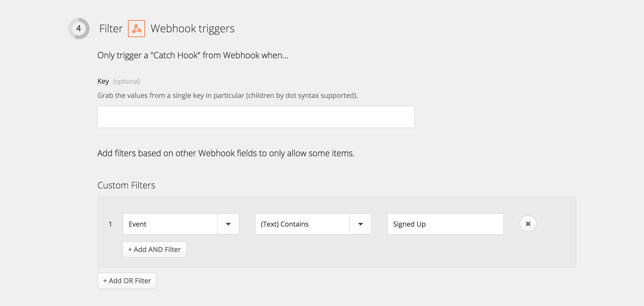Click the Key field label
The height and width of the screenshot is (306, 644).
click(x=103, y=81)
